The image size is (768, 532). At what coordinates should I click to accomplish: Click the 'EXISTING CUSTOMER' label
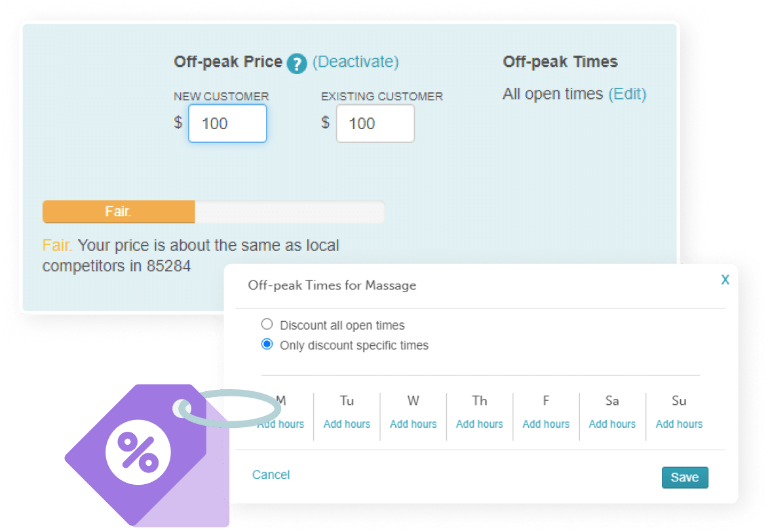382,96
